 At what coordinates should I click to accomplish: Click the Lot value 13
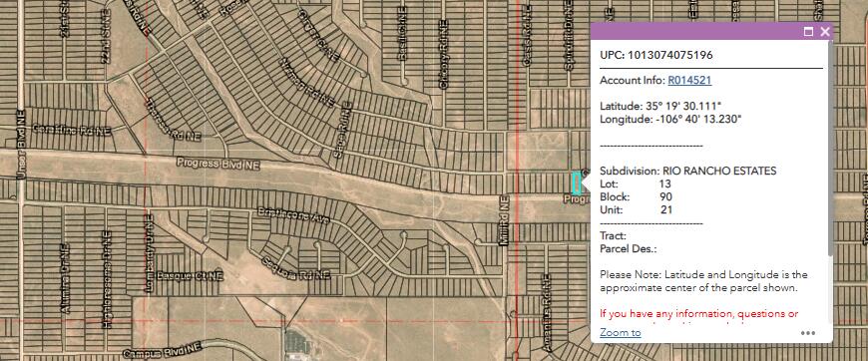pos(664,183)
